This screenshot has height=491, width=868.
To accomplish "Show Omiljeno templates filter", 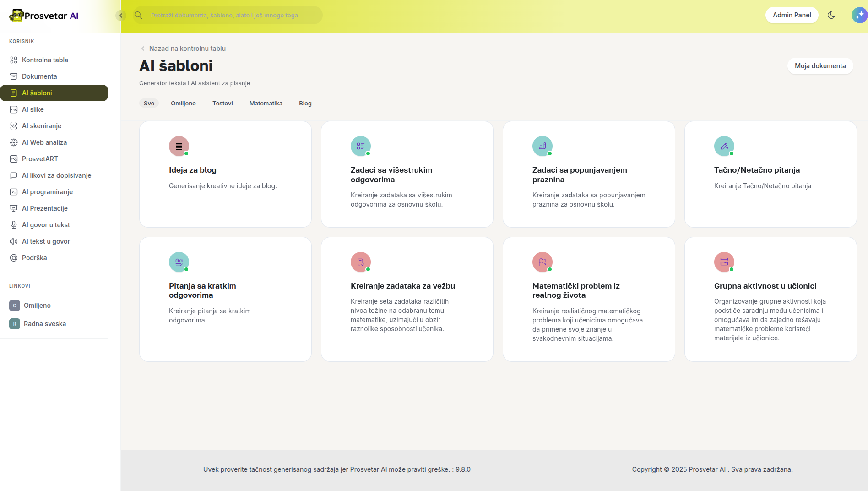I will [183, 104].
